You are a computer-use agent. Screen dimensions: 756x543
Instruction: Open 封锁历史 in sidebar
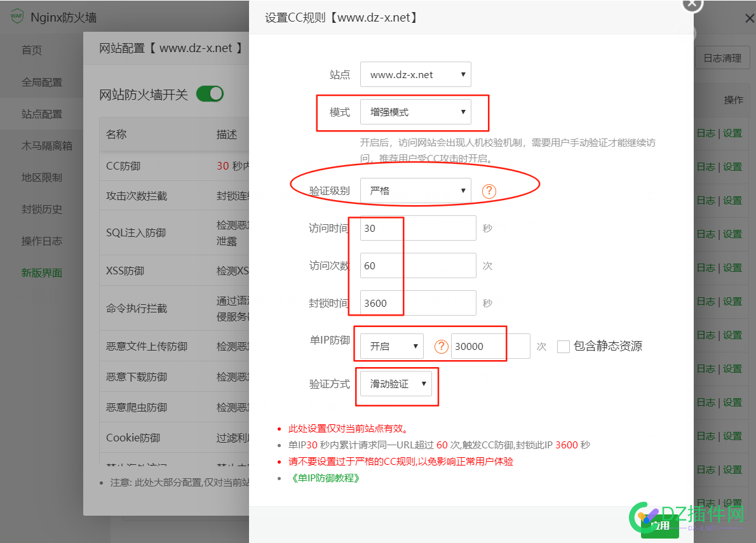click(x=42, y=210)
